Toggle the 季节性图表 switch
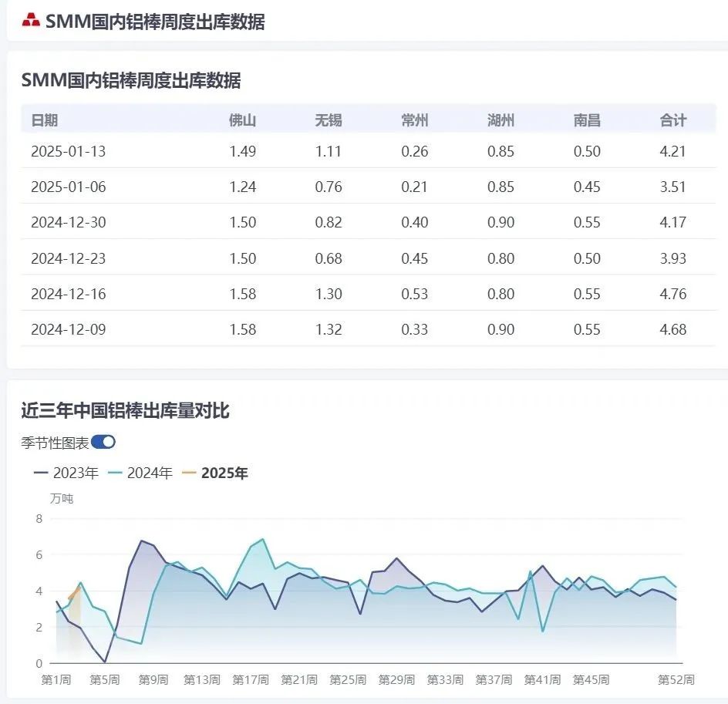Viewport: 728px width, 704px height. click(x=103, y=442)
